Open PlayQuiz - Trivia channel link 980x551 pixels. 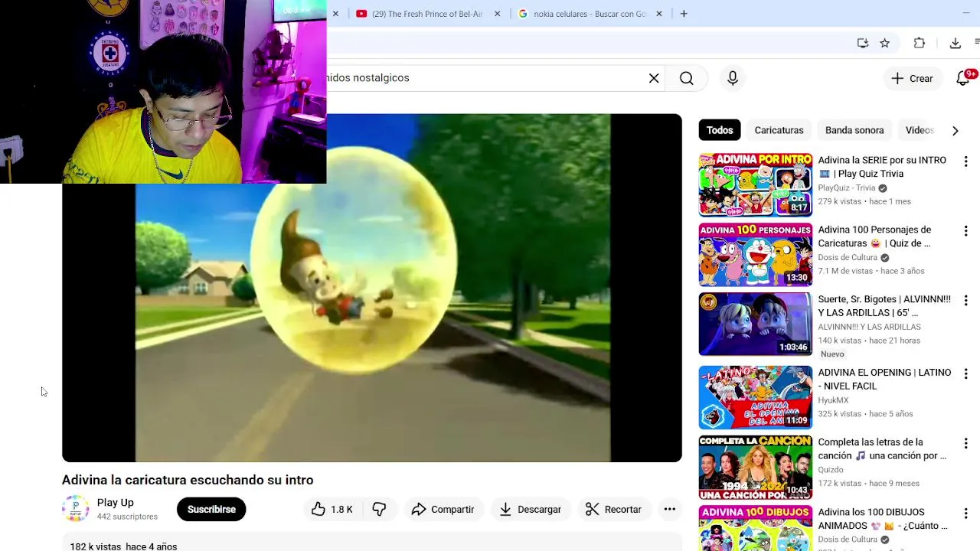point(847,188)
